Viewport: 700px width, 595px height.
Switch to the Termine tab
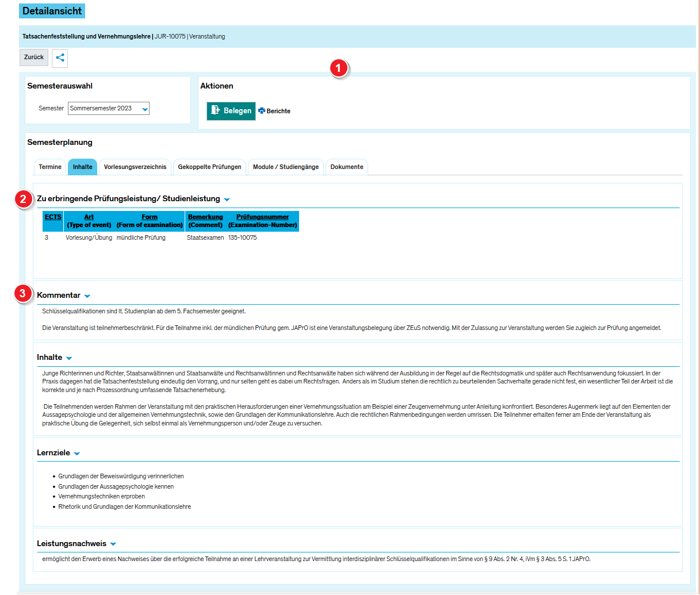click(x=50, y=167)
